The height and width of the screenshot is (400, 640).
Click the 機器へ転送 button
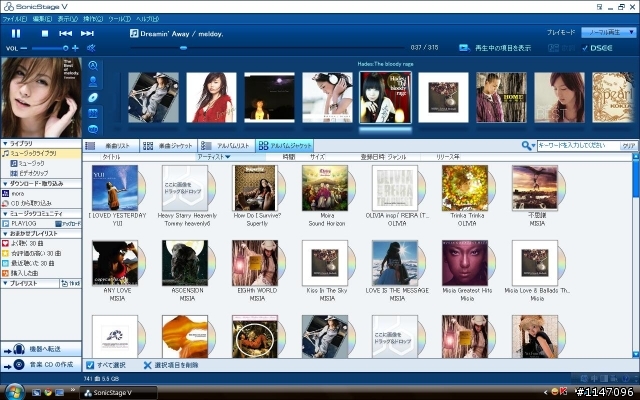coord(41,349)
